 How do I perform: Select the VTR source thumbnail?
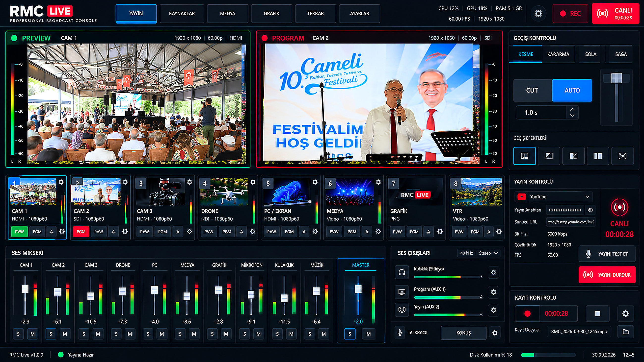tap(477, 192)
